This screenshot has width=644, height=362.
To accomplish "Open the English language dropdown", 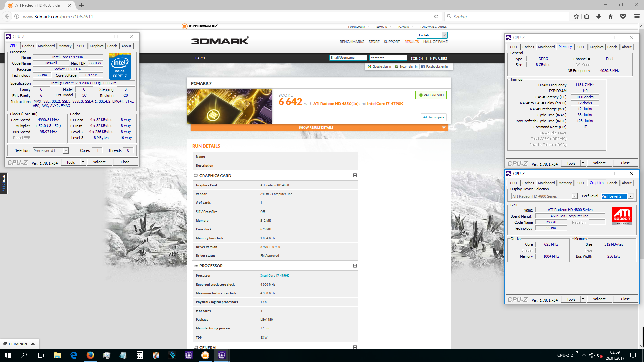I will [x=432, y=35].
